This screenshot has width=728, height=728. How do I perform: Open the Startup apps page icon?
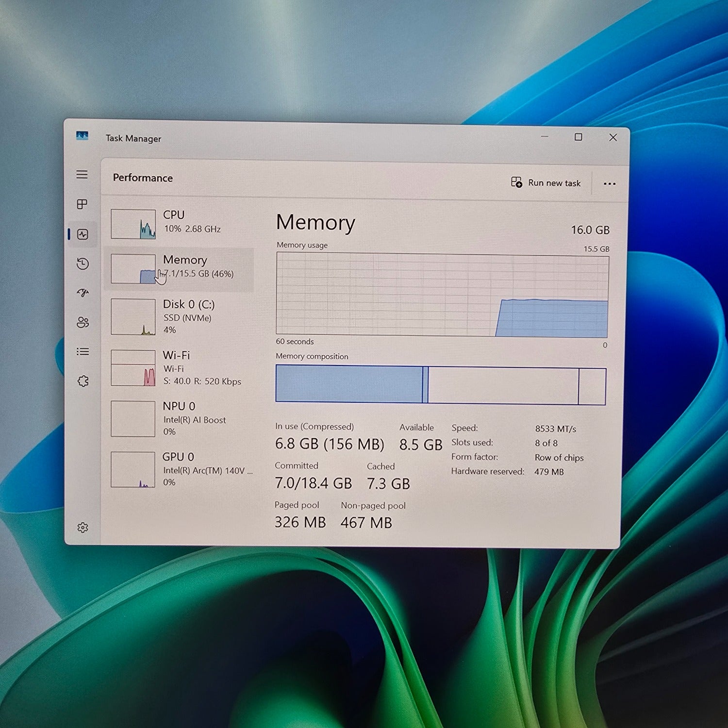click(x=83, y=293)
